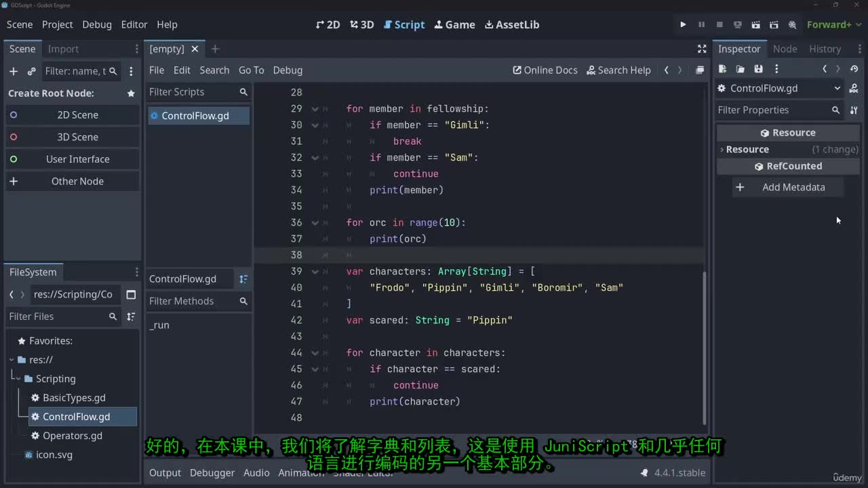The image size is (868, 488).
Task: Pause the running project
Action: [x=701, y=24]
